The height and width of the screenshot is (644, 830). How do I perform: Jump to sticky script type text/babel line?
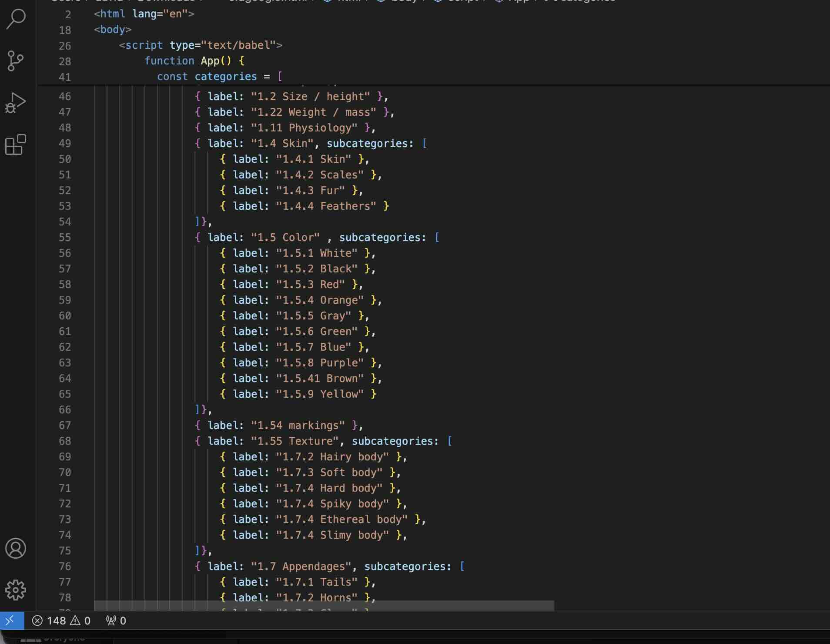[x=200, y=45]
